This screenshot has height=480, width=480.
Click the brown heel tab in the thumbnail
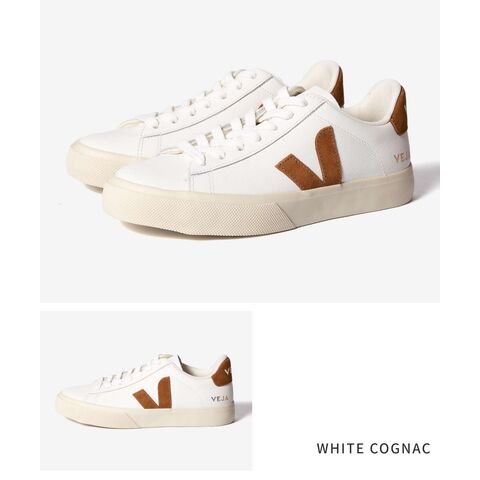tap(222, 372)
